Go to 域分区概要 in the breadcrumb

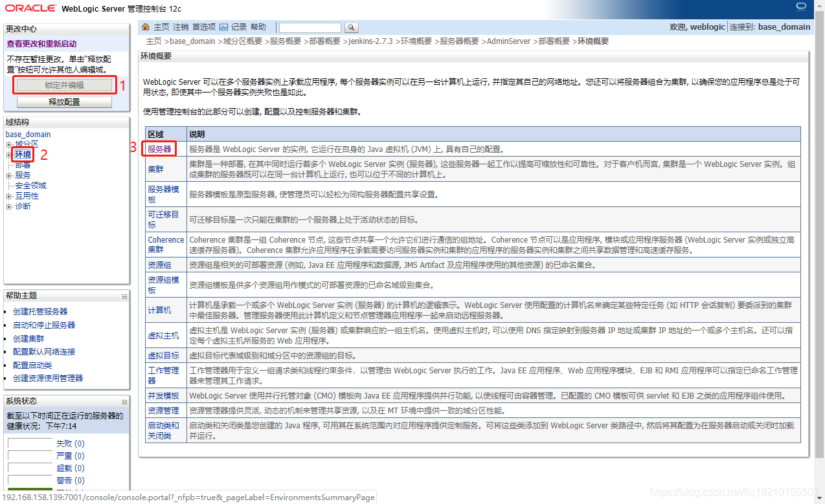pyautogui.click(x=243, y=41)
